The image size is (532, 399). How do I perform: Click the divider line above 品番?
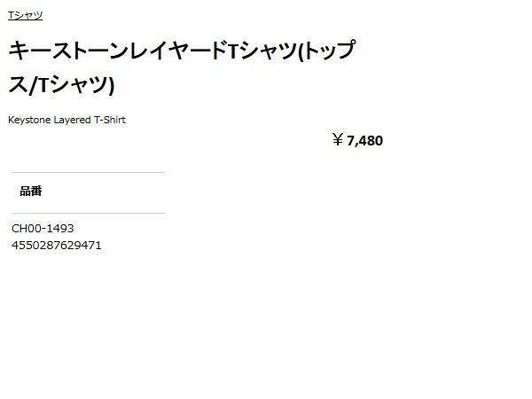(x=88, y=172)
